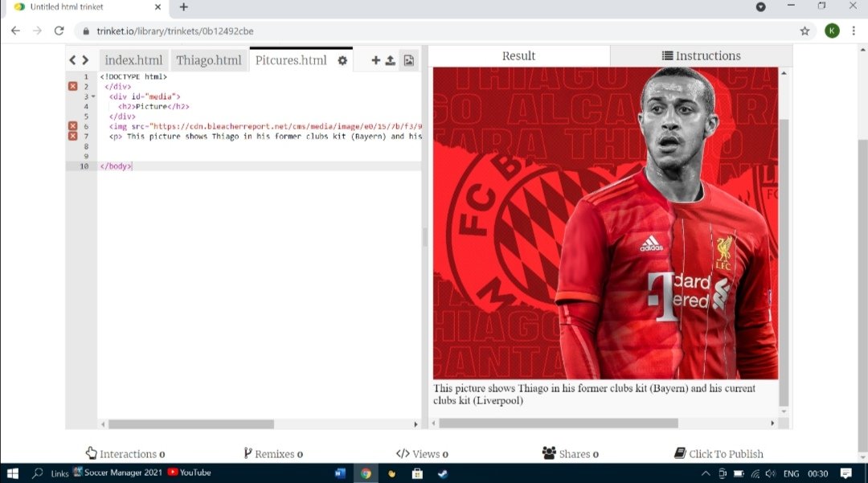
Task: View site security lock icon
Action: point(86,31)
